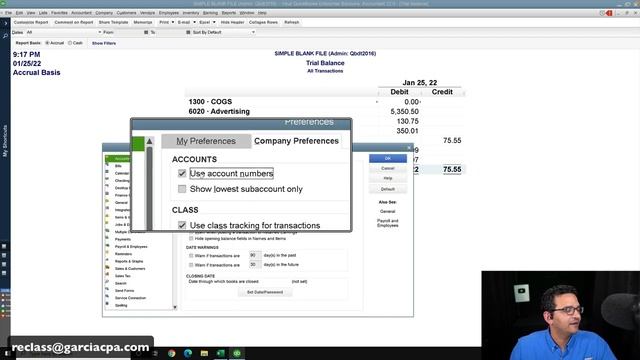Open Google Chrome from the taskbar
The width and height of the screenshot is (640, 360).
171,353
